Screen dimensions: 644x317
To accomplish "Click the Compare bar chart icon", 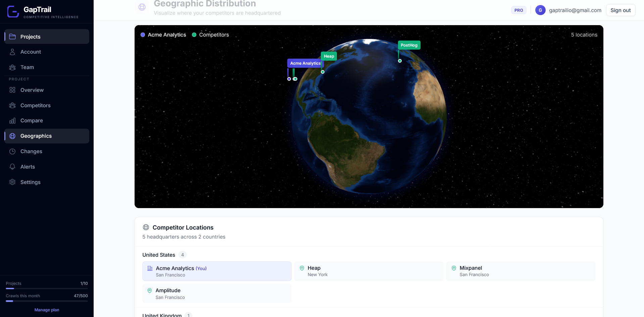I will 12,121.
